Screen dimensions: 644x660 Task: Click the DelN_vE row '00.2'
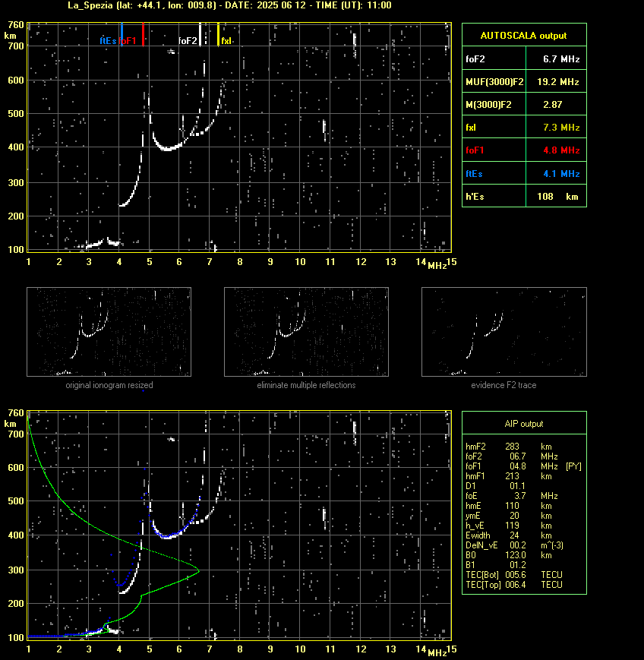point(514,545)
